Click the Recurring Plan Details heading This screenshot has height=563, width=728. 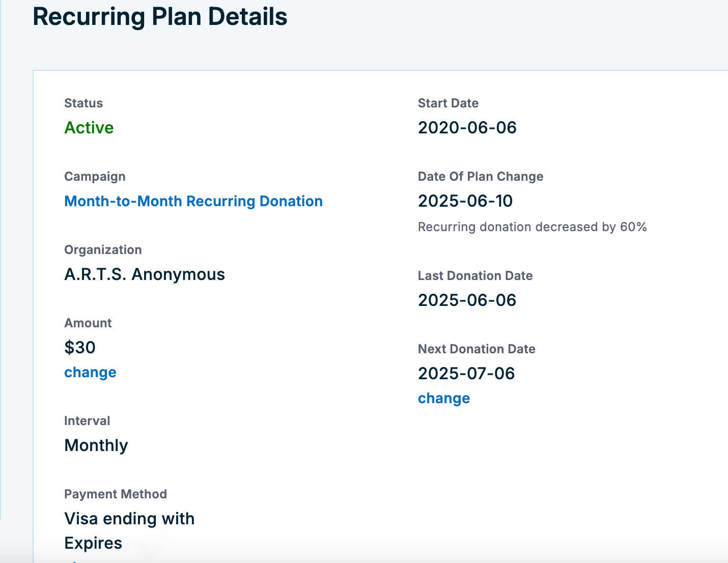click(160, 17)
